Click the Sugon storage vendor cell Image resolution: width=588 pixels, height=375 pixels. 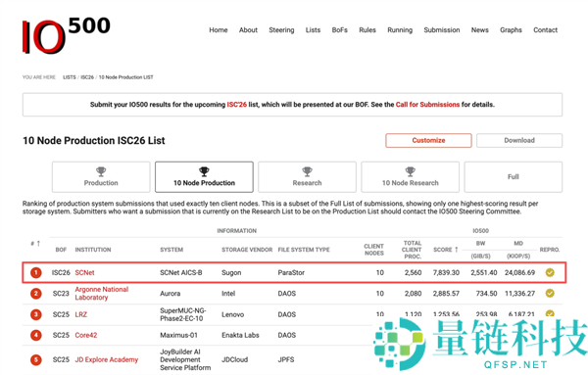231,273
